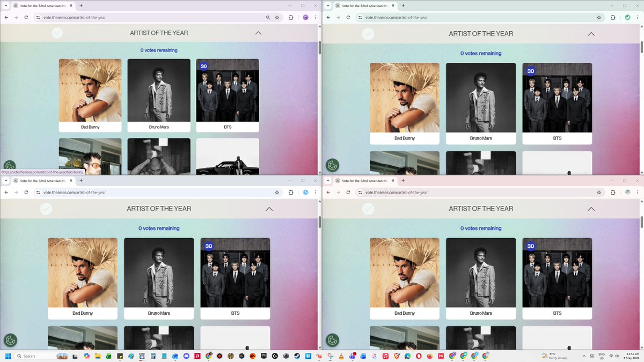Bookmark page with star in top-left window
Screen dimensions: 644x362
(277, 17)
